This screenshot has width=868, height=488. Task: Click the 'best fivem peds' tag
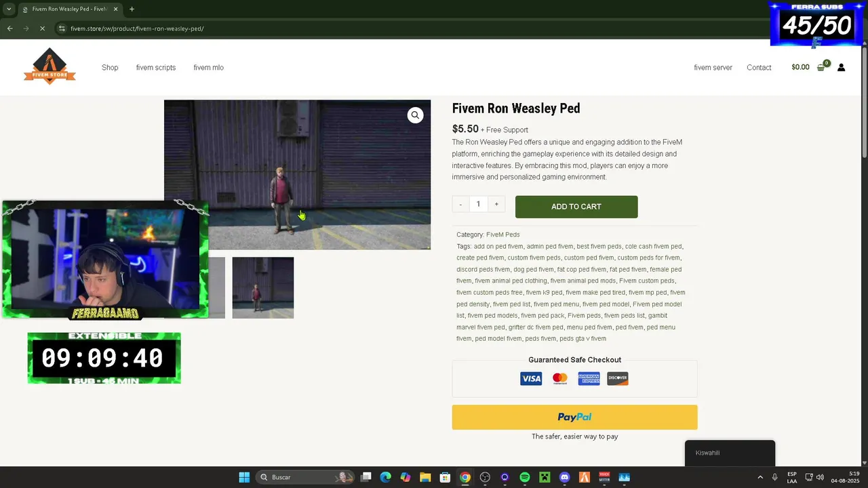click(x=599, y=246)
